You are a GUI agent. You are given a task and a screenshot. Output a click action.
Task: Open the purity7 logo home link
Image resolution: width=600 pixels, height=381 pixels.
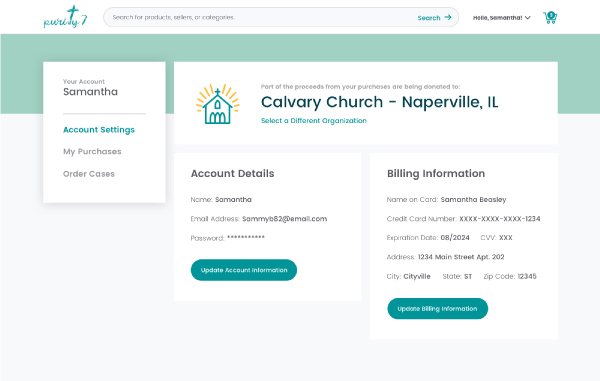click(65, 17)
